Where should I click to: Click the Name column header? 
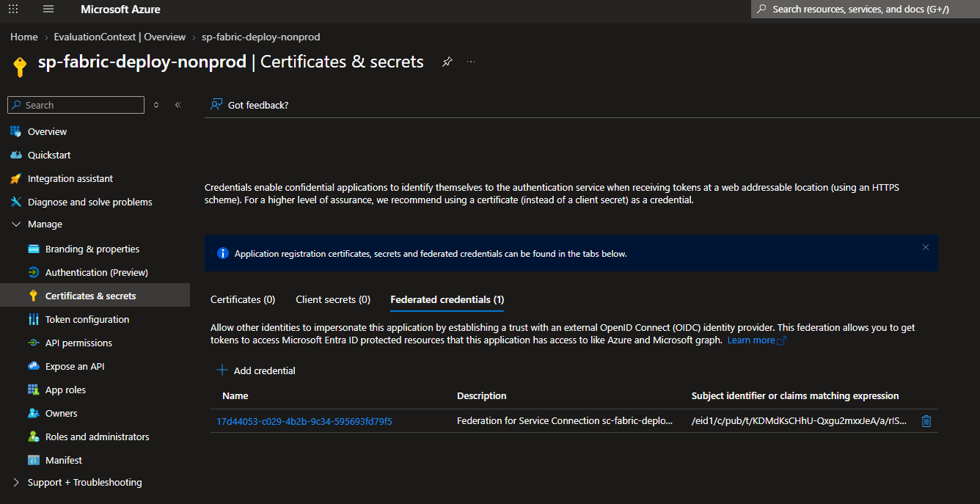pos(235,395)
